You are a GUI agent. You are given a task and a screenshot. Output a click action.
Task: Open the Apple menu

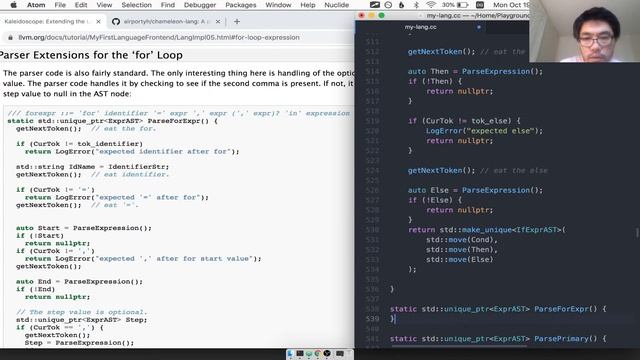(13, 5)
